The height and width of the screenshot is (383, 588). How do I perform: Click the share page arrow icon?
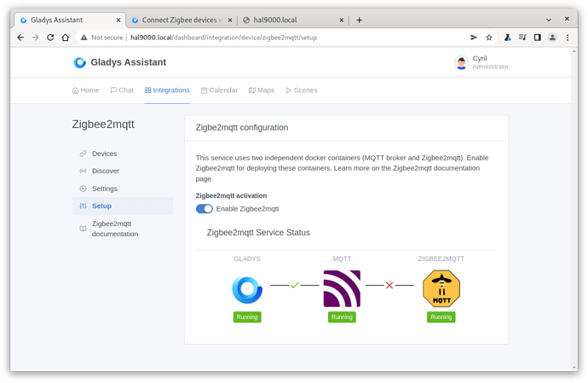(x=474, y=38)
